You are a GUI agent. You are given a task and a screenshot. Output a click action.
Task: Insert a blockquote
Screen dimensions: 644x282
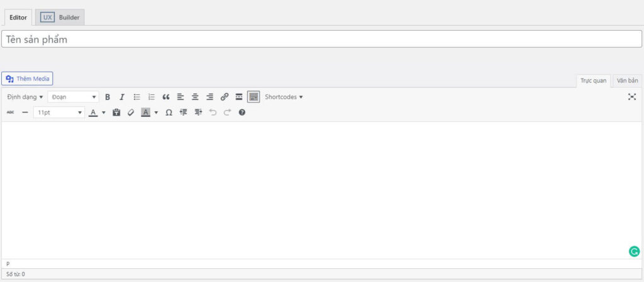pyautogui.click(x=166, y=97)
